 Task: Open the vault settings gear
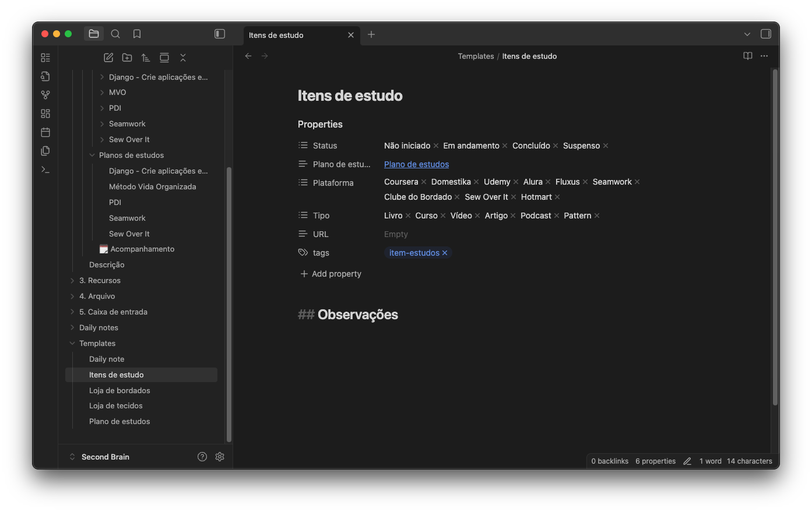tap(220, 457)
